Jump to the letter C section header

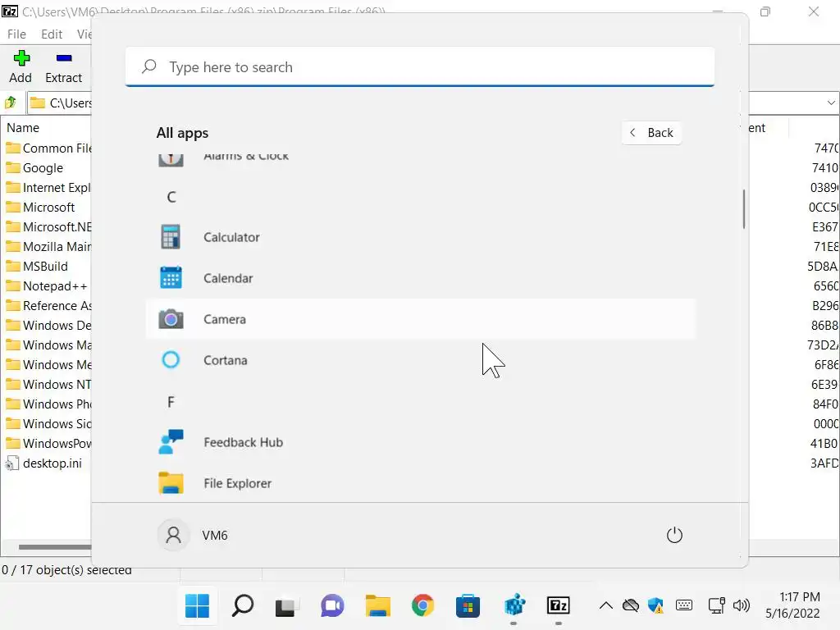click(x=171, y=197)
